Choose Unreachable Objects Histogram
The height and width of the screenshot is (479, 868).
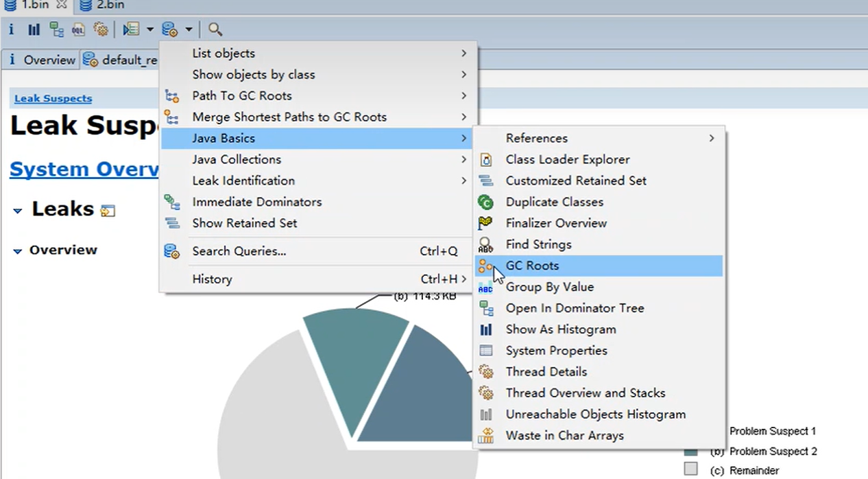click(599, 414)
